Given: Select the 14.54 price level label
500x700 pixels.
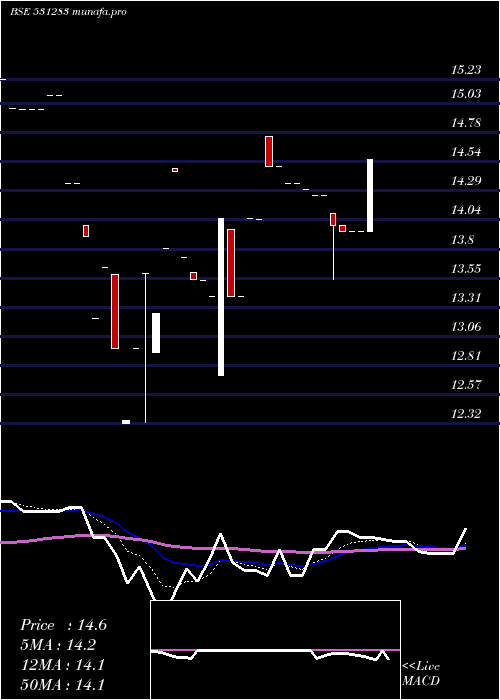Looking at the screenshot, I should click(466, 152).
